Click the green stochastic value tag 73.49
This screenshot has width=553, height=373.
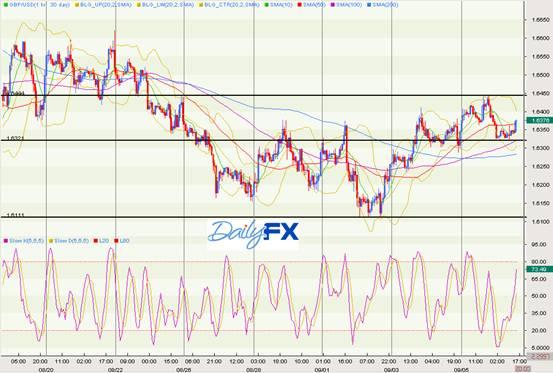coord(539,269)
